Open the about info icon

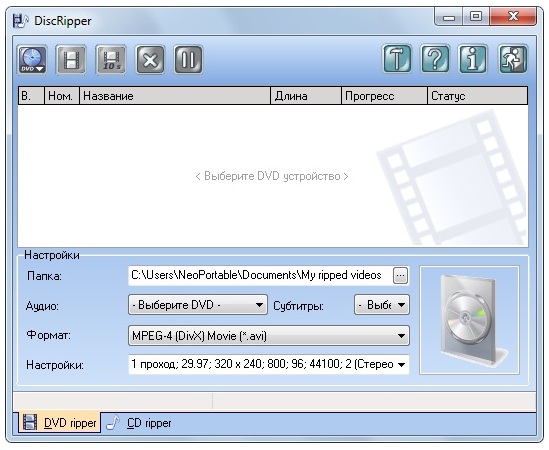pyautogui.click(x=473, y=59)
